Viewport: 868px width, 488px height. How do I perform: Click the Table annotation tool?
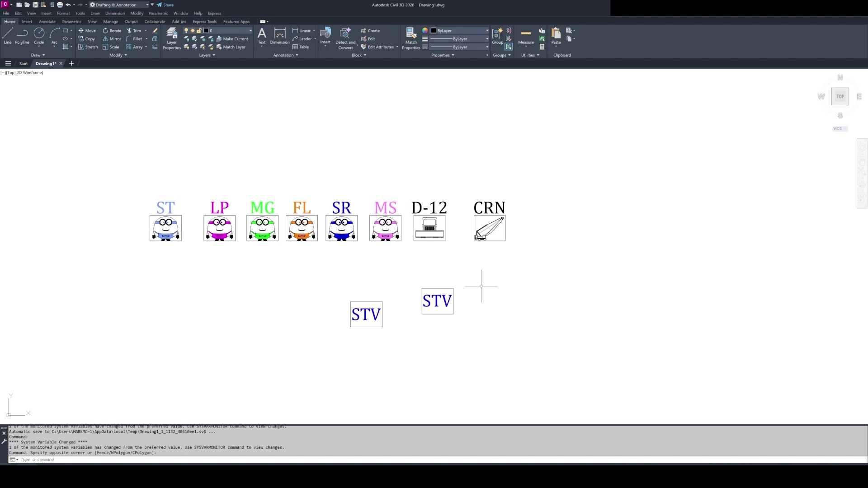(x=301, y=47)
